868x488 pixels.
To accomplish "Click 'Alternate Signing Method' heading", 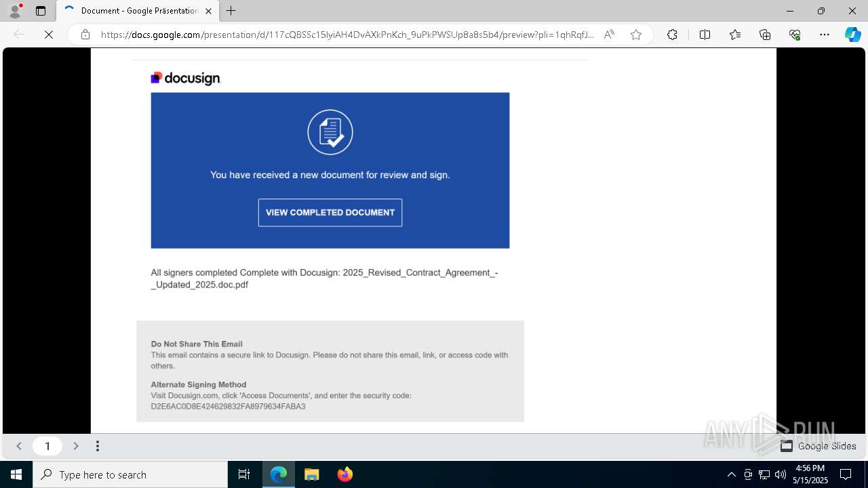I will coord(199,385).
